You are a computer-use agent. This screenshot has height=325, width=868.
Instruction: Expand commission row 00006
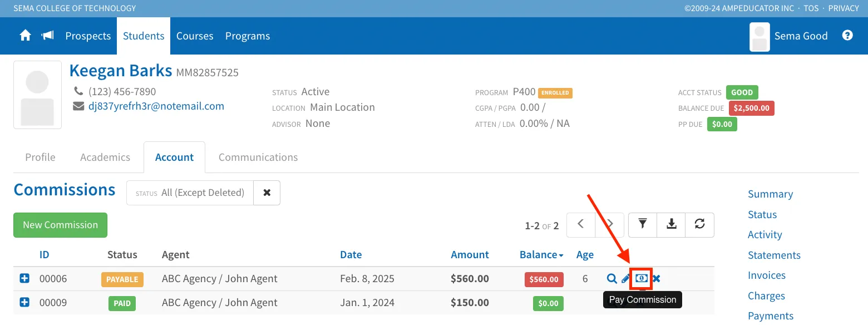(x=24, y=278)
